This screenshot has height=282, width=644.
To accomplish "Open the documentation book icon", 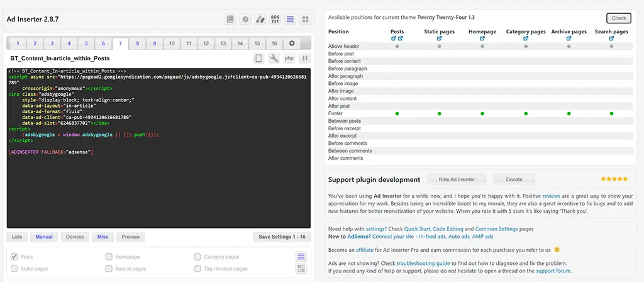I will pos(230,20).
